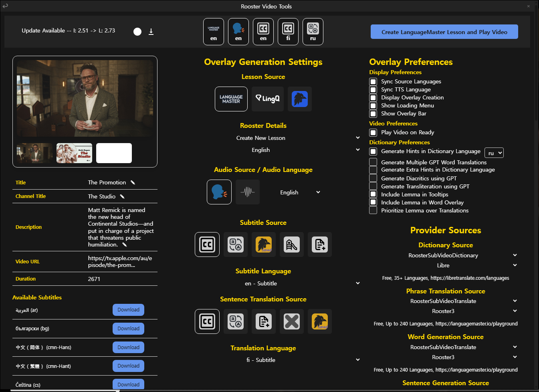The image size is (539, 392).
Task: Open RoosterSubVideoTranslate dropdown under Phrase Translation Source
Action: pyautogui.click(x=446, y=301)
